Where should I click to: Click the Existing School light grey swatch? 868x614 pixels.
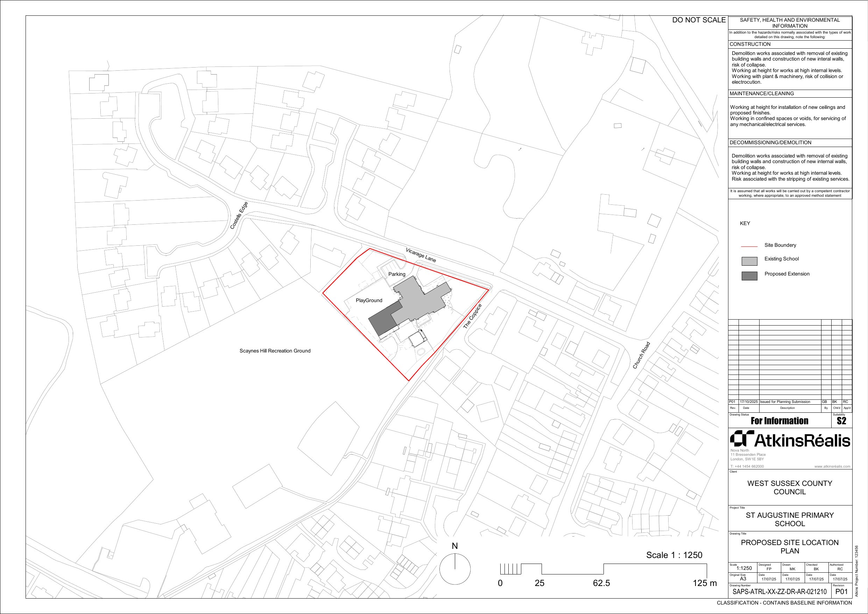pos(749,261)
